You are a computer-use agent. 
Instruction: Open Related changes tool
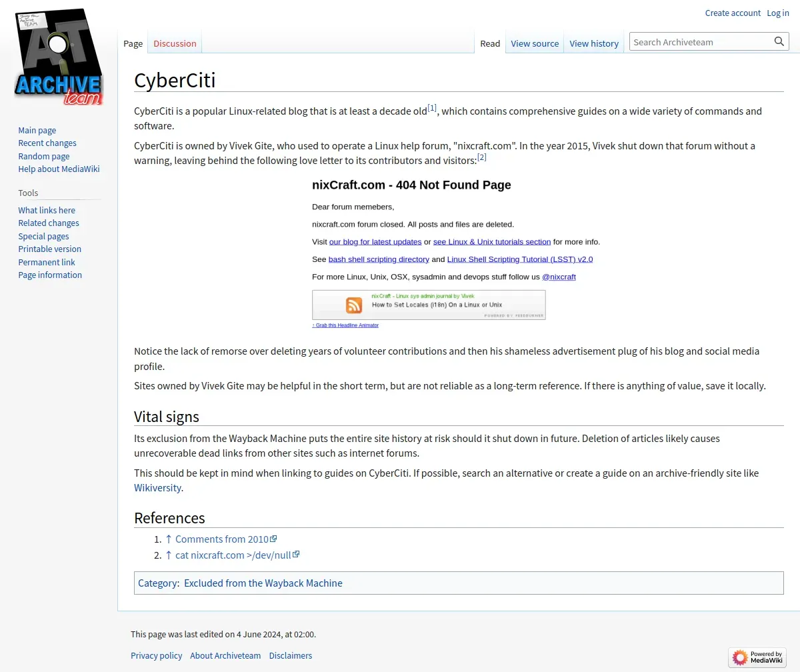[x=49, y=223]
